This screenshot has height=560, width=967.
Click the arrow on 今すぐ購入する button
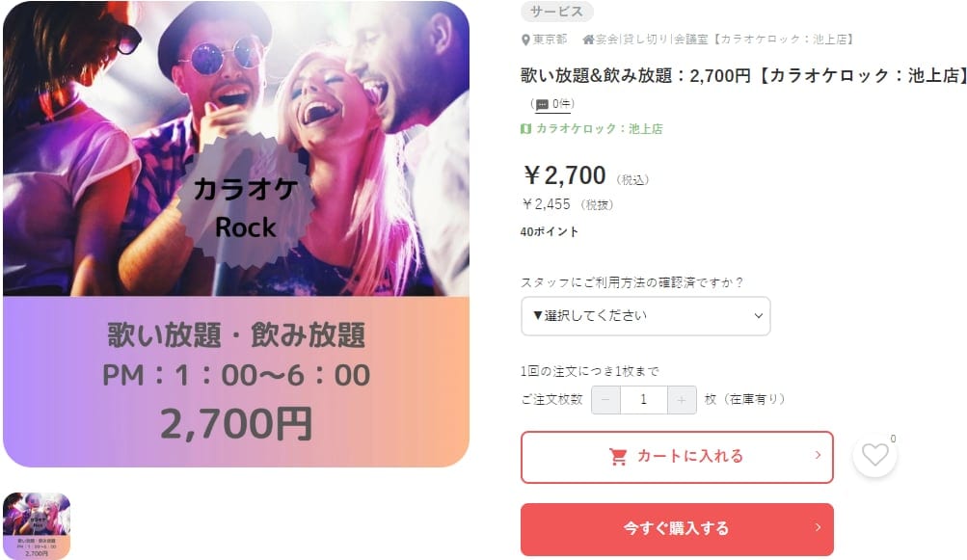point(818,527)
